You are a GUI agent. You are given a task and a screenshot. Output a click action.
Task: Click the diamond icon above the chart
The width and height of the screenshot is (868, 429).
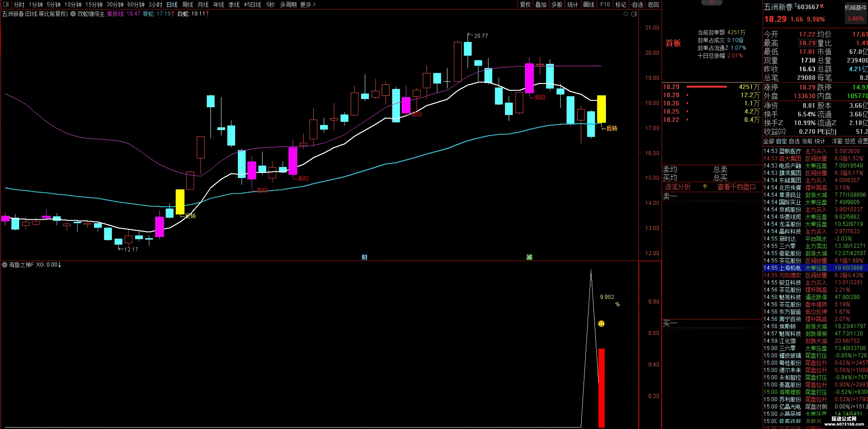[x=626, y=14]
